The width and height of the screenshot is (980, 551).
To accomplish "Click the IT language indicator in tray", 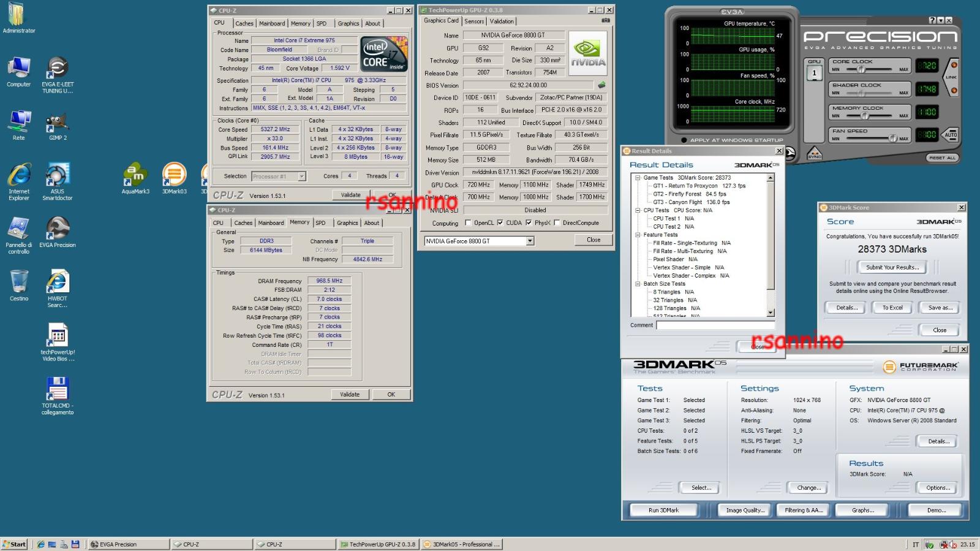I will click(916, 544).
